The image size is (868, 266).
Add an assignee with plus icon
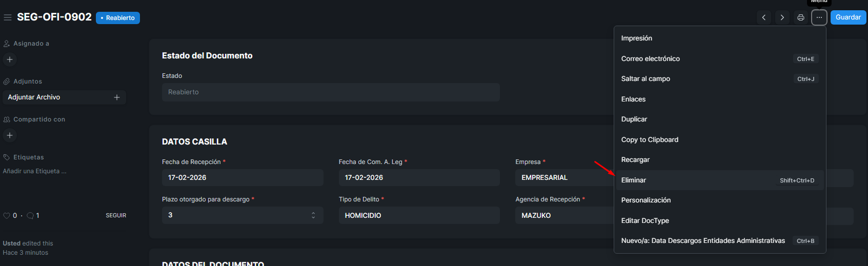[x=10, y=59]
